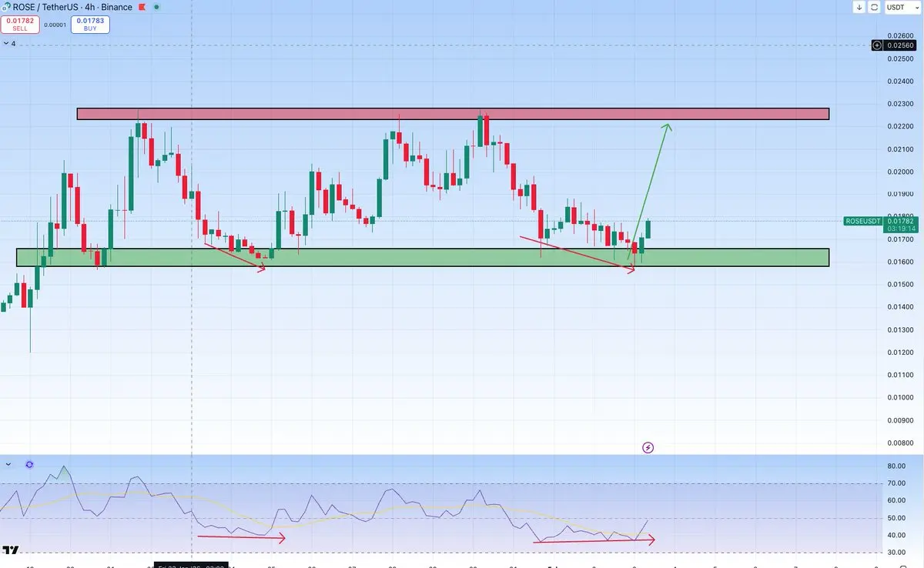Click the 0.00001 spread value

point(55,25)
